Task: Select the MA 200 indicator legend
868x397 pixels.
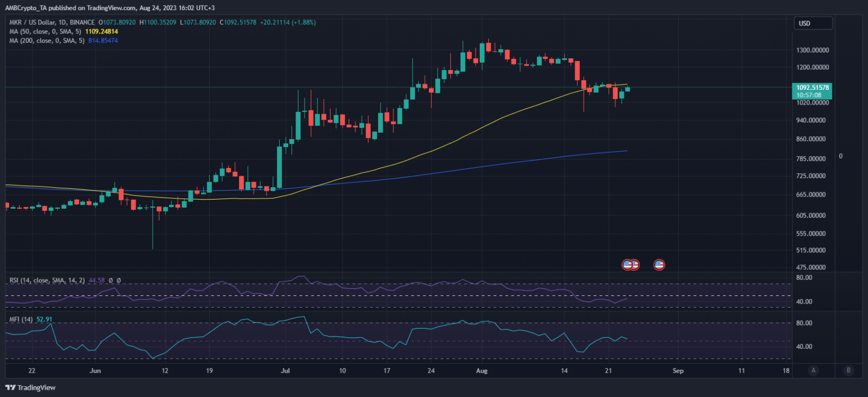Action: click(x=46, y=41)
